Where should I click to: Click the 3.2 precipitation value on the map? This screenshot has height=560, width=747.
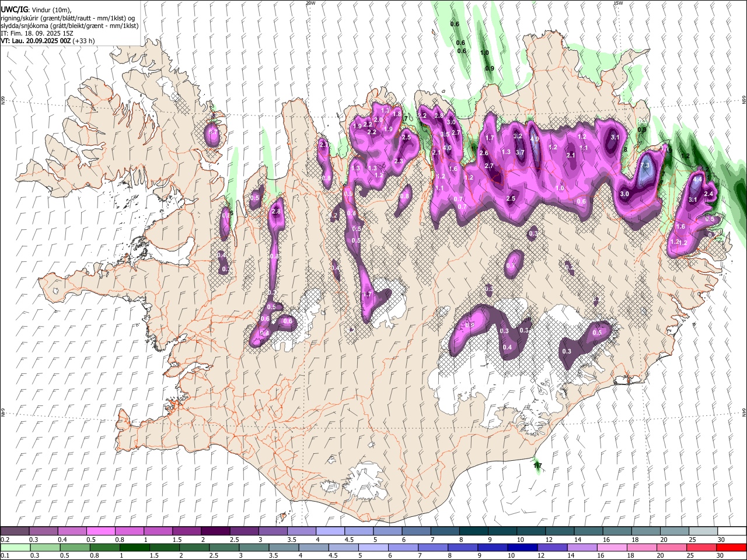pos(517,136)
